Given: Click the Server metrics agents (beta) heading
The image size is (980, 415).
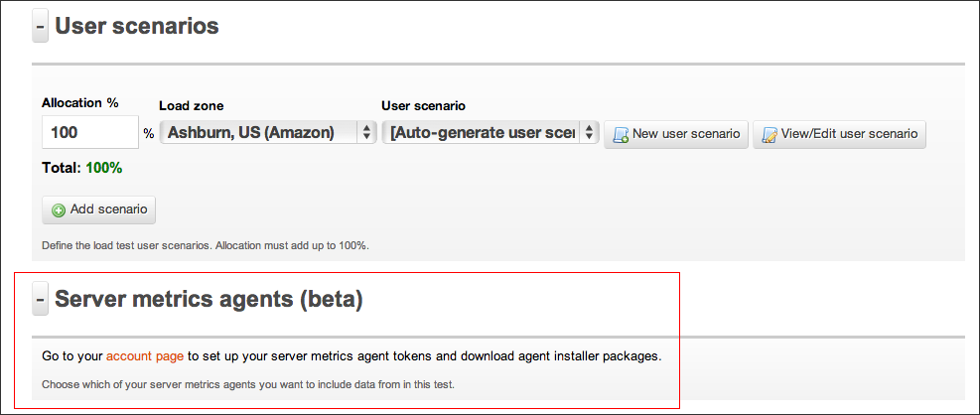Looking at the screenshot, I should click(209, 299).
